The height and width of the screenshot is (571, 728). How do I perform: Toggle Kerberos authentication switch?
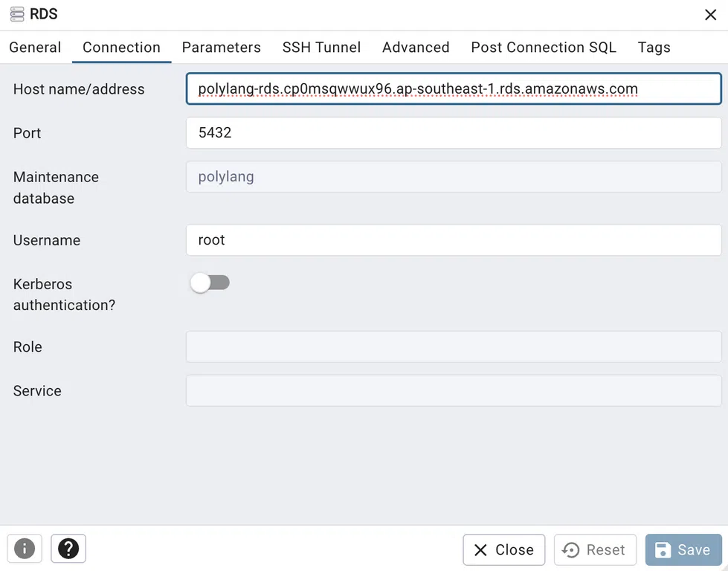[x=210, y=283]
